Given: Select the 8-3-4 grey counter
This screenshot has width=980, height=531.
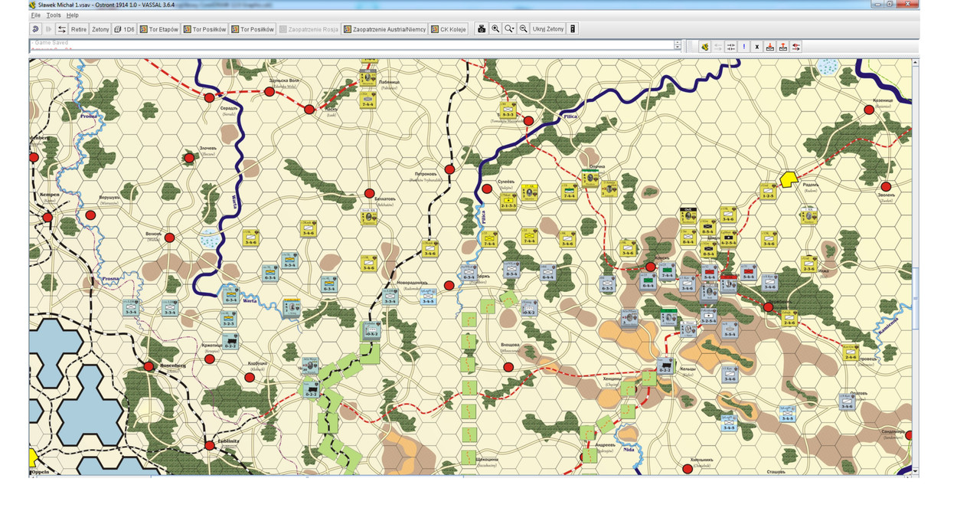Looking at the screenshot, I should tap(511, 270).
